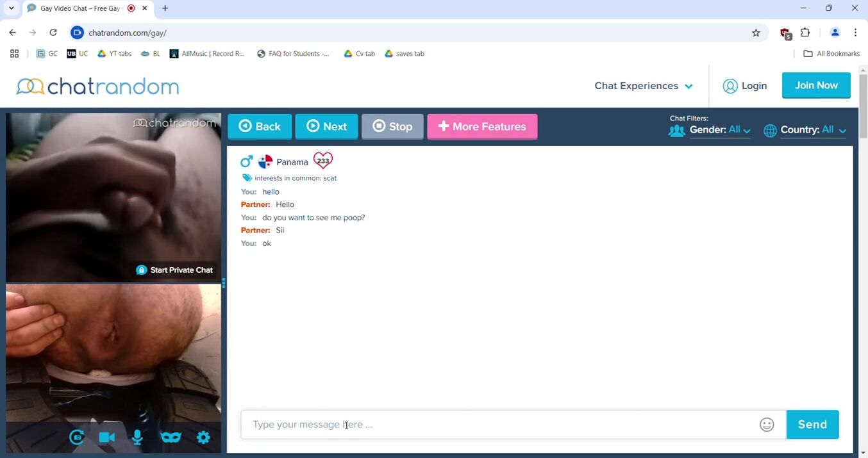
Task: Open the video settings gear
Action: [203, 438]
